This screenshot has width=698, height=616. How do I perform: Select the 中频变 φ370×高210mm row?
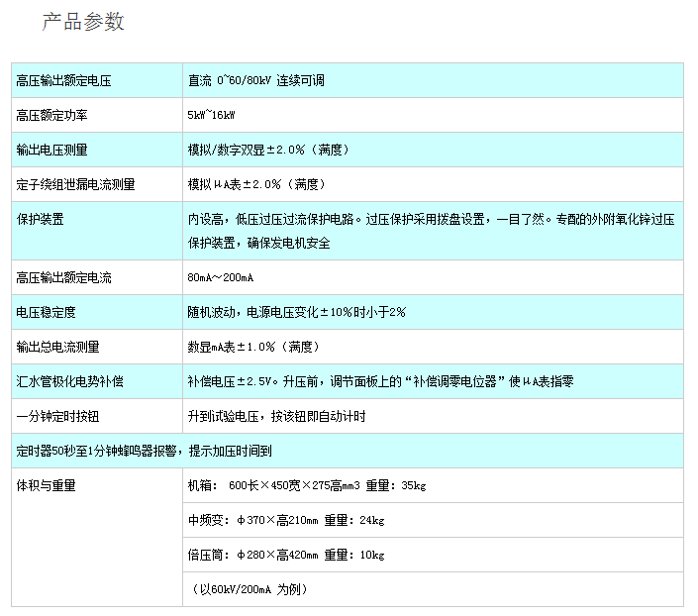click(x=286, y=520)
